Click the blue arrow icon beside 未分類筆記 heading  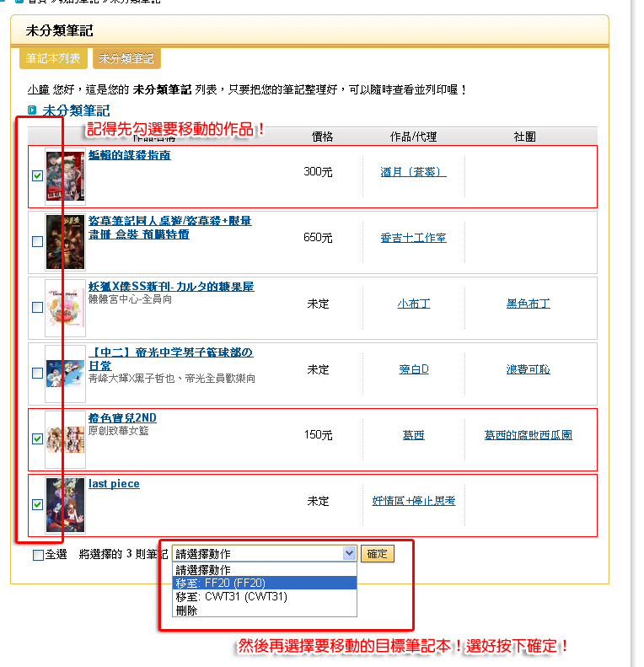32,110
